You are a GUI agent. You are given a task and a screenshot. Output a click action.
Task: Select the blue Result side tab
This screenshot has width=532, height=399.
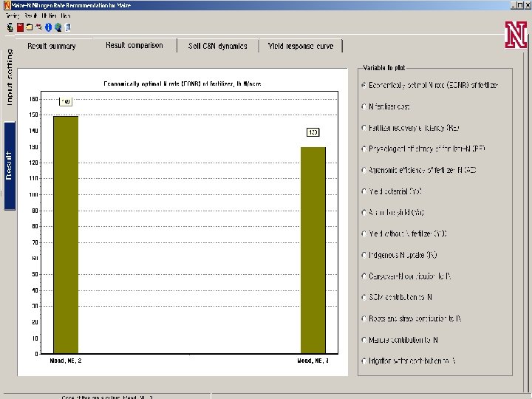pyautogui.click(x=10, y=166)
